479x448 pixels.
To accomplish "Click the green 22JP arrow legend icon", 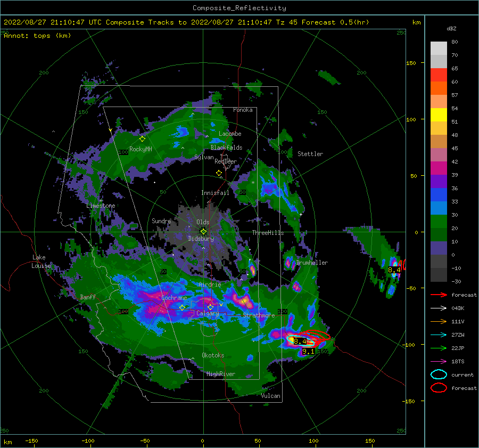I will click(x=439, y=348).
